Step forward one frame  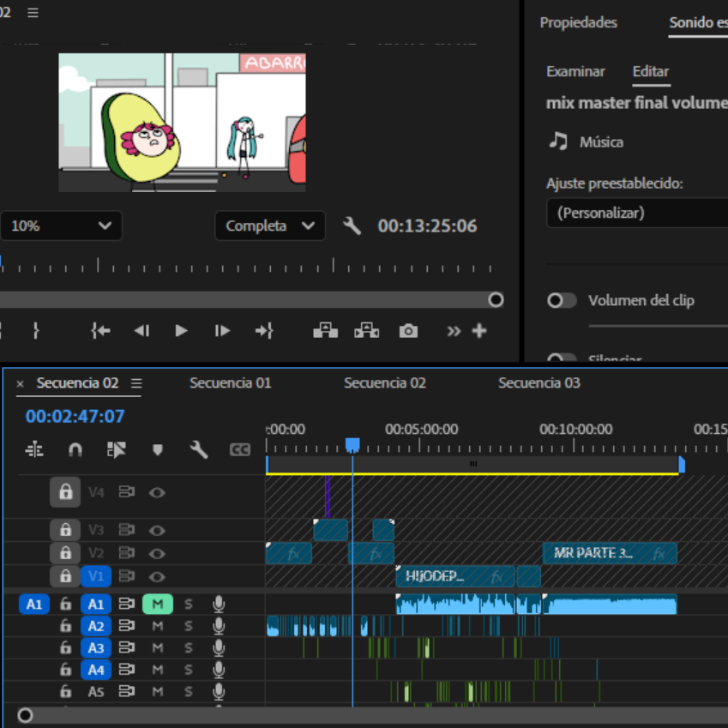(x=222, y=331)
